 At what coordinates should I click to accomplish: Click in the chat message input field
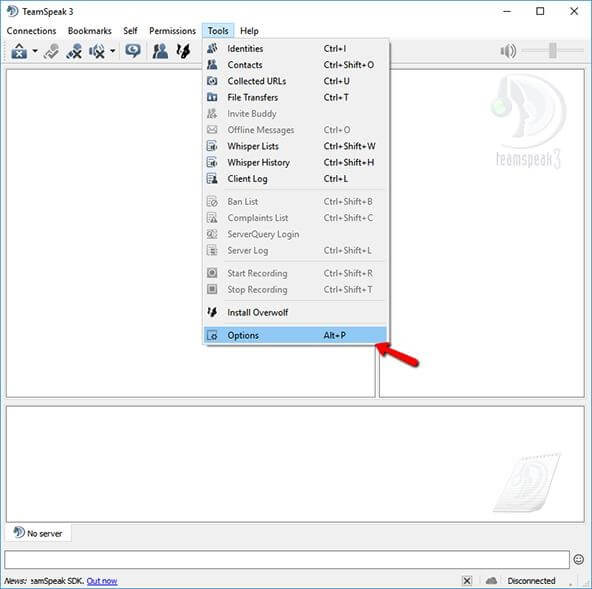(287, 559)
